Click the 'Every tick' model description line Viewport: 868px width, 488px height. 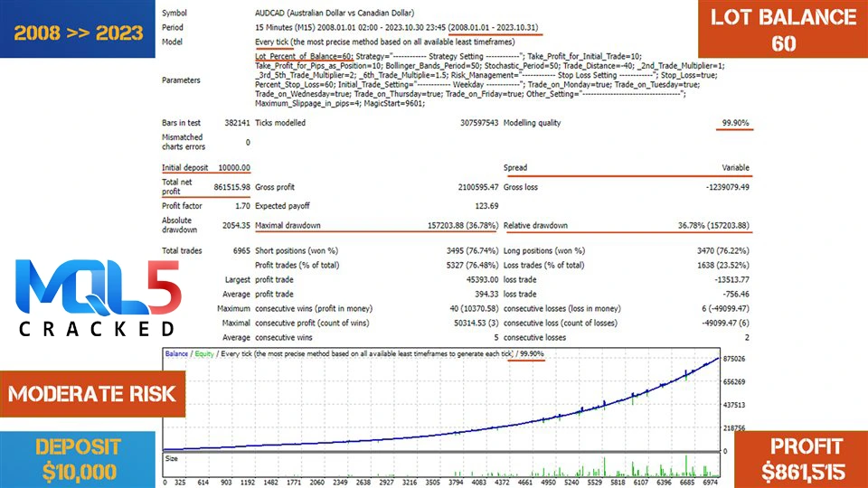pyautogui.click(x=385, y=42)
